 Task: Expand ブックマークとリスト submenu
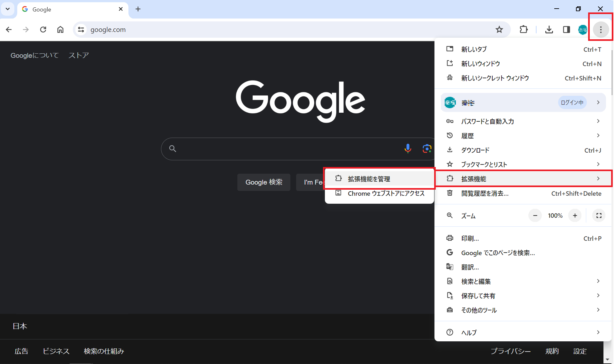[x=598, y=164]
